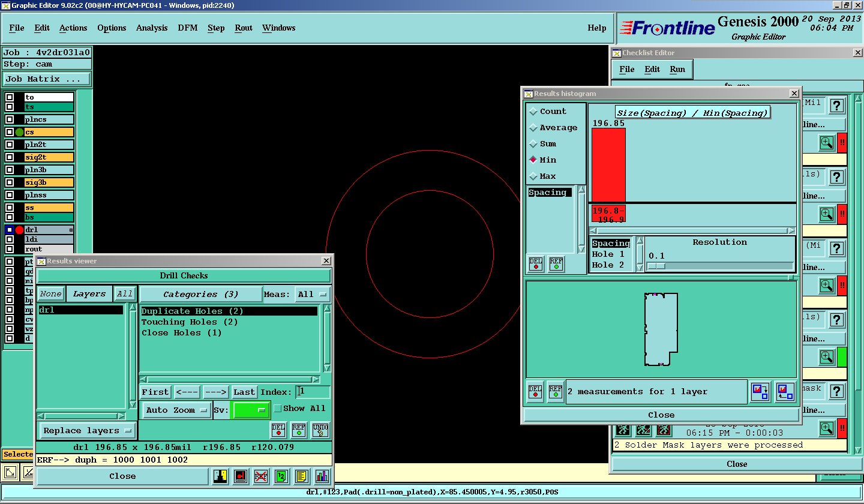This screenshot has height=504, width=864.
Task: Click the green numbered page icon
Action: click(281, 476)
